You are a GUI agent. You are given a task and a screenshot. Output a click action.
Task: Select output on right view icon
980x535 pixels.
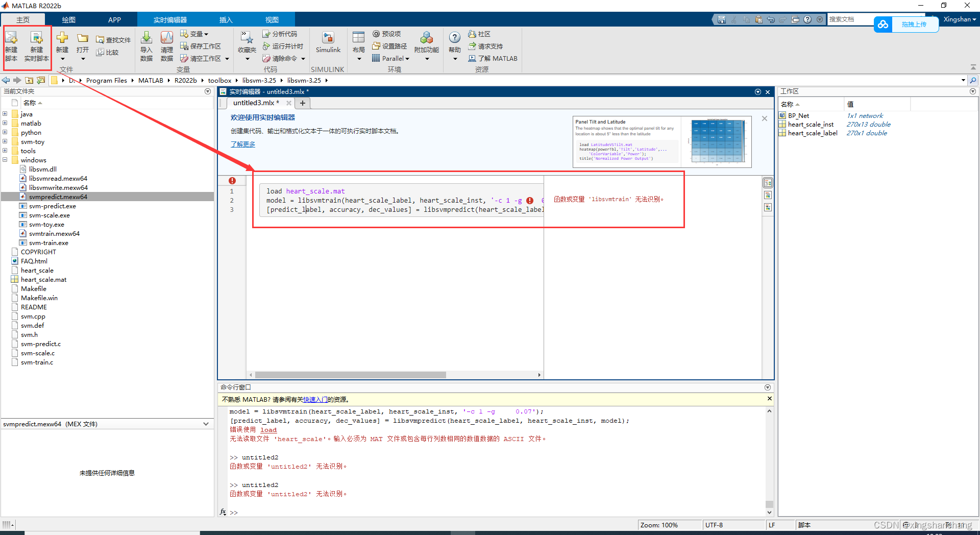click(x=768, y=183)
